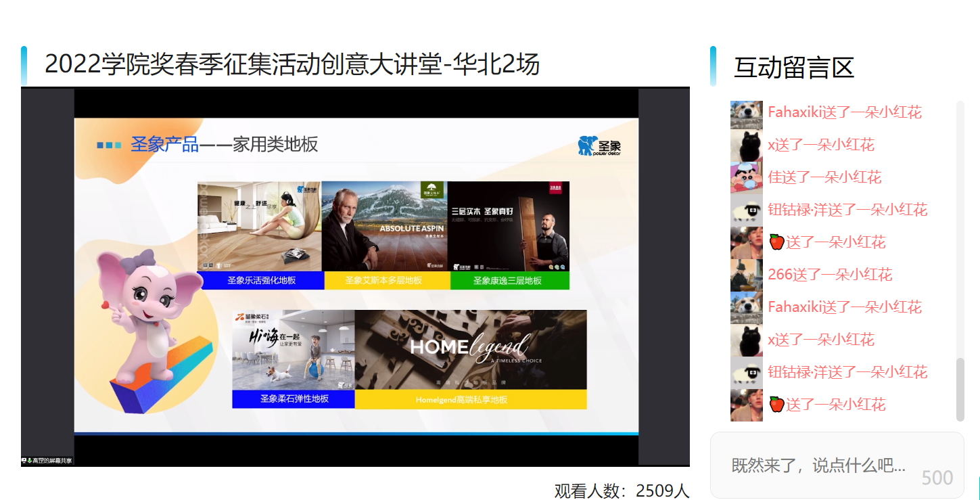Click the 互动留言区 heading
Viewport: 980px width, 500px height.
(794, 68)
